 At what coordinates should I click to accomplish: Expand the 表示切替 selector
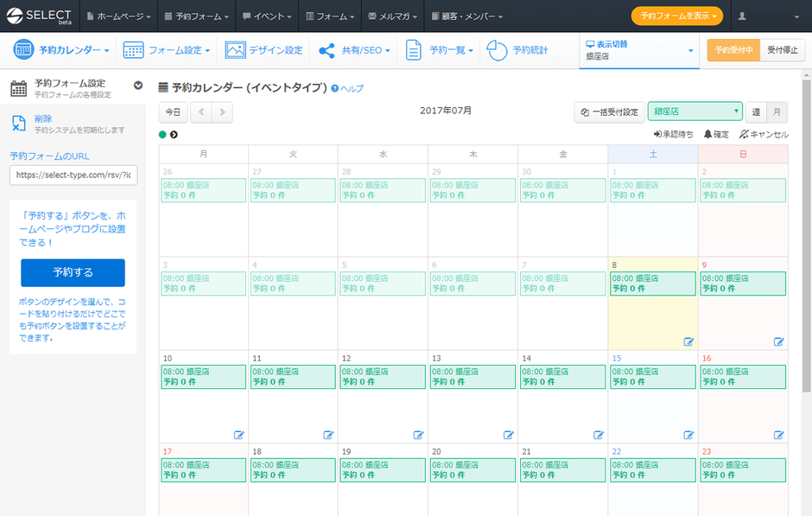tap(639, 50)
